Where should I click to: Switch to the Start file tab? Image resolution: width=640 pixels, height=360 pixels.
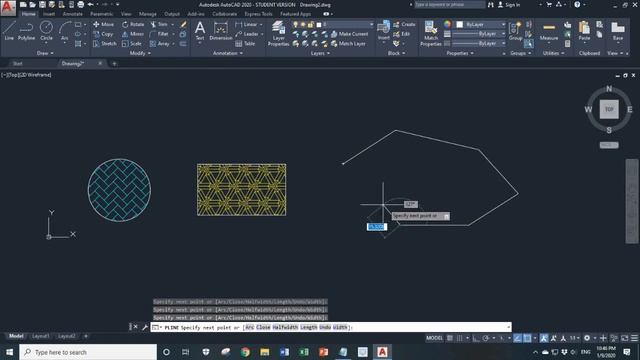tap(18, 64)
